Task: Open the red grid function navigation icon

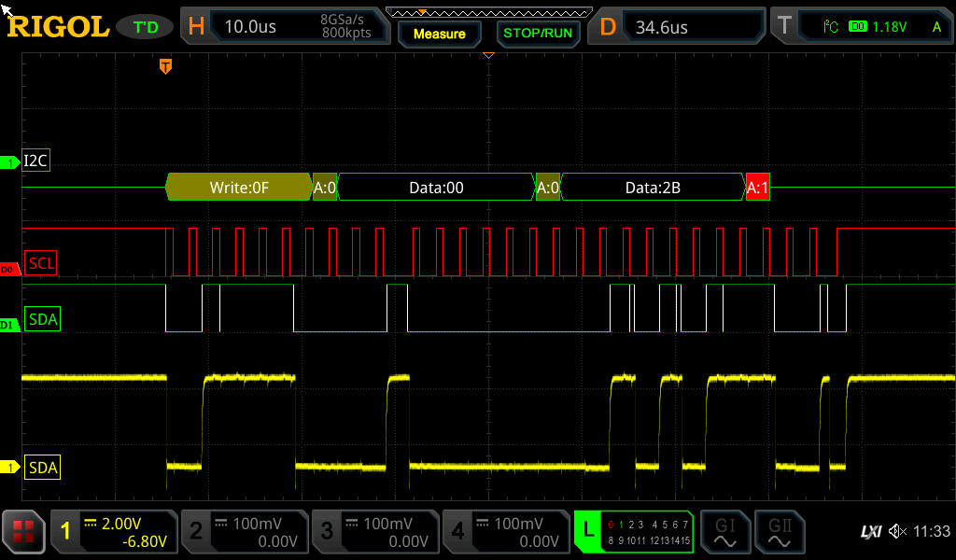Action: (x=23, y=531)
